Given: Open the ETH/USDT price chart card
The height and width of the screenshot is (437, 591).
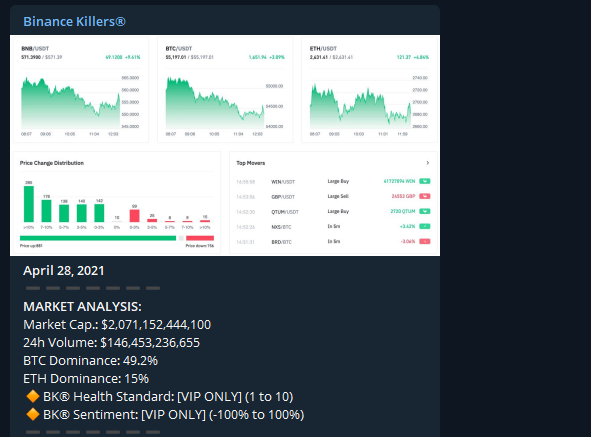Looking at the screenshot, I should click(369, 90).
